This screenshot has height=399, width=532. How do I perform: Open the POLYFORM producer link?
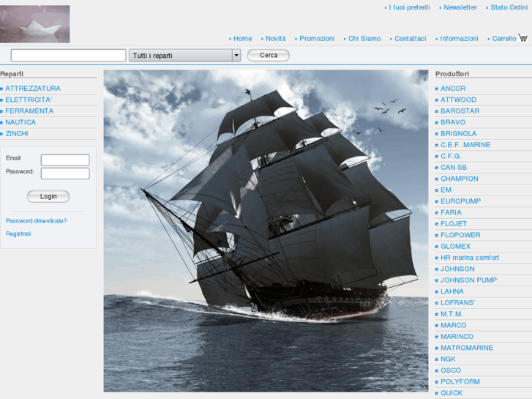coord(460,381)
